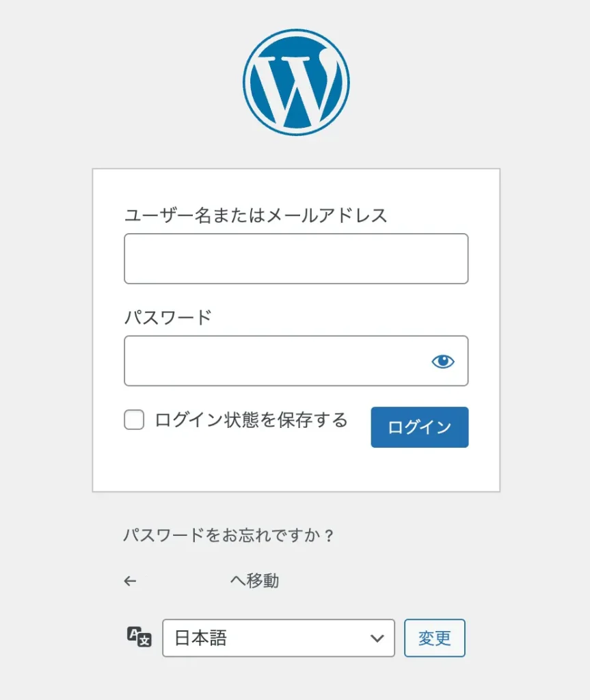Click the ユーザー名またはメールアドレス label
Screen dimensions: 590x700
255,215
